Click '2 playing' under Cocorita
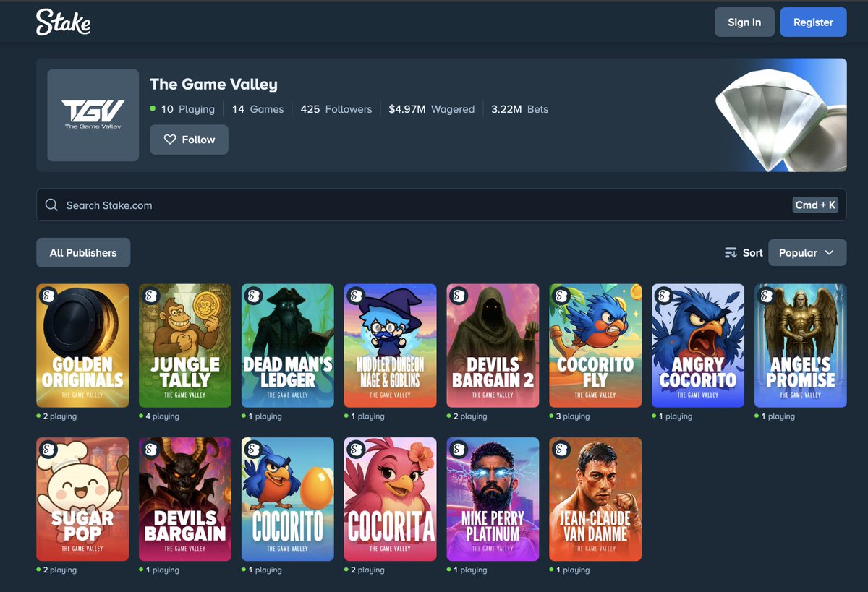The image size is (868, 592). (365, 570)
